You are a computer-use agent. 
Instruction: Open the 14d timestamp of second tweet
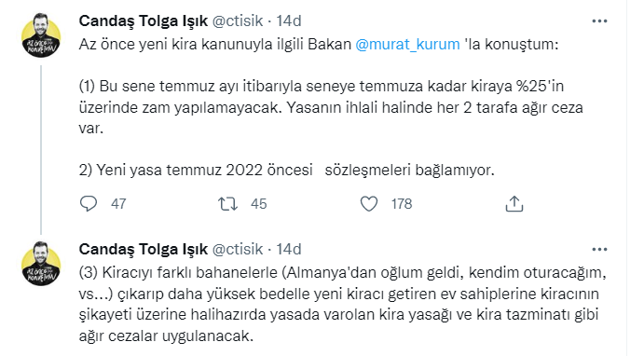click(289, 249)
